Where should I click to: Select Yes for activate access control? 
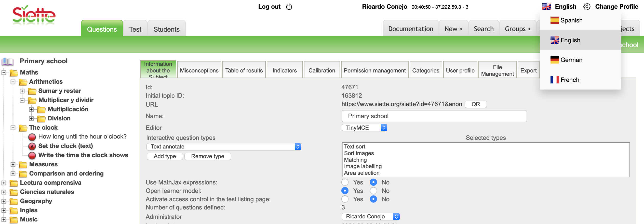click(x=345, y=199)
